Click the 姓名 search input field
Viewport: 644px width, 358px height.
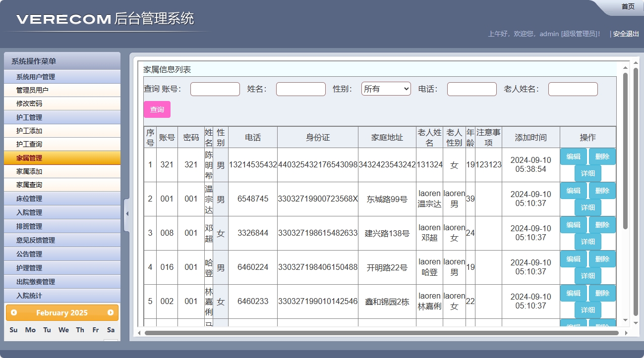tap(300, 89)
